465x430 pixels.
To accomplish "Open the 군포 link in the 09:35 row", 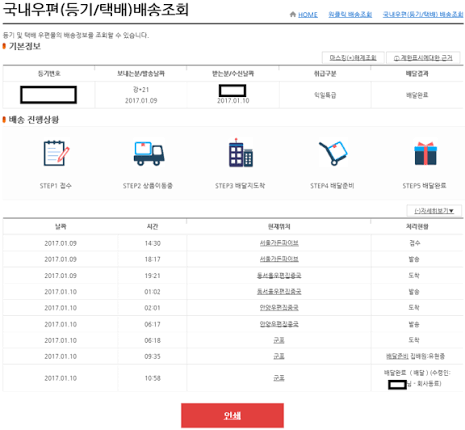I will tap(279, 356).
